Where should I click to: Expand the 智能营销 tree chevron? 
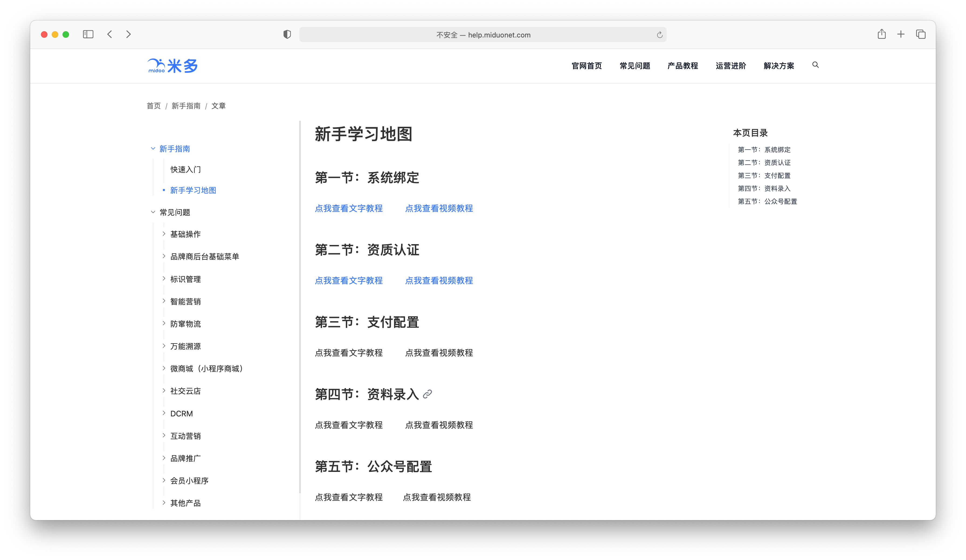(164, 301)
